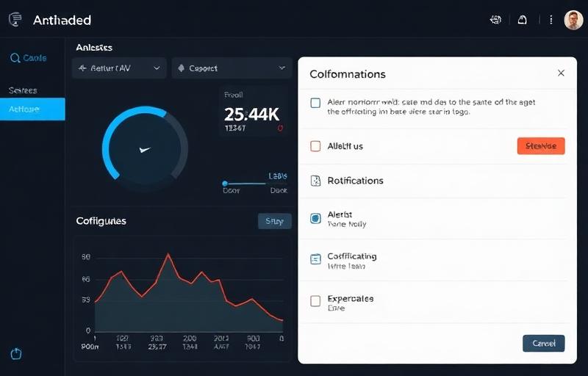Toggle the Alerist checkbox
This screenshot has height=376, width=588.
pyautogui.click(x=315, y=218)
